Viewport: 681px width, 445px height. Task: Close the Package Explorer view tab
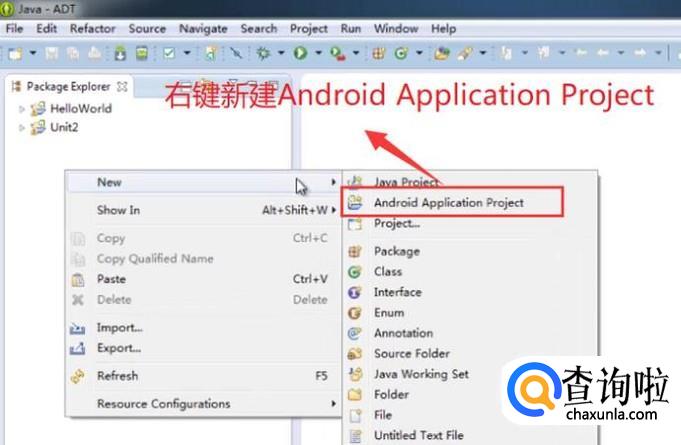(122, 86)
